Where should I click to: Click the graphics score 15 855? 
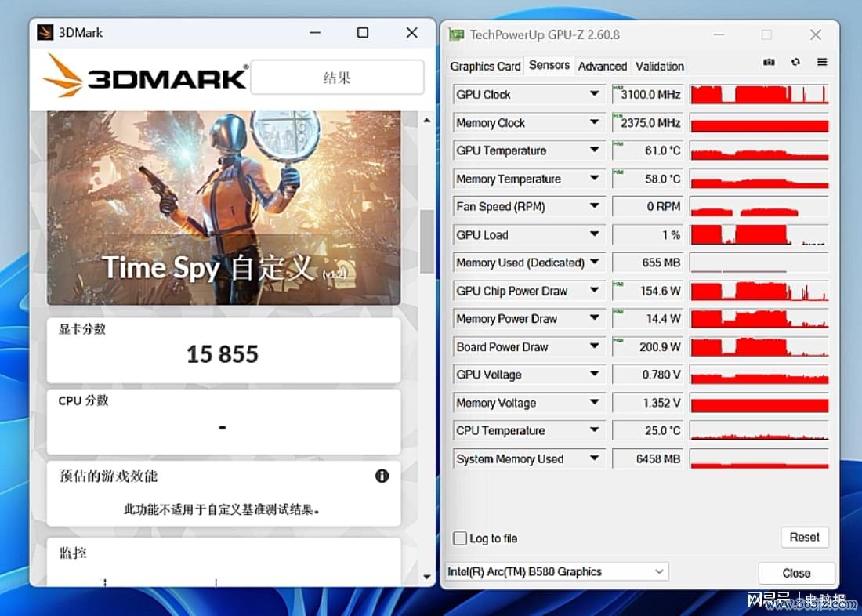click(223, 354)
